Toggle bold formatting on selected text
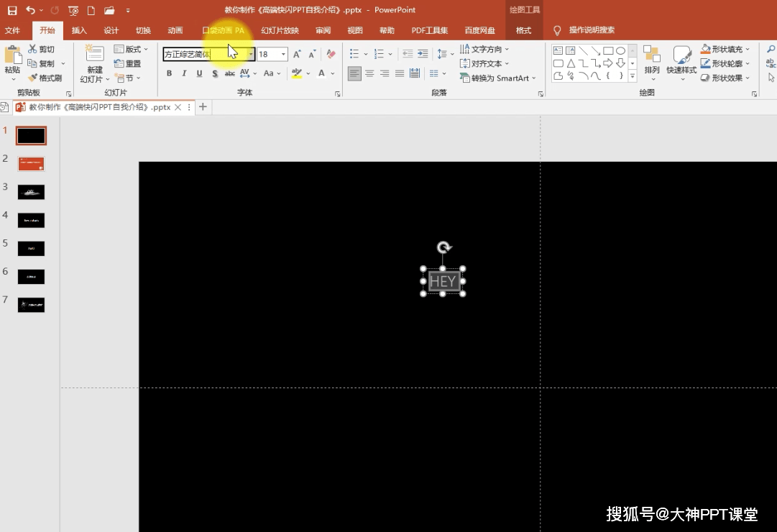The image size is (777, 532). [170, 73]
